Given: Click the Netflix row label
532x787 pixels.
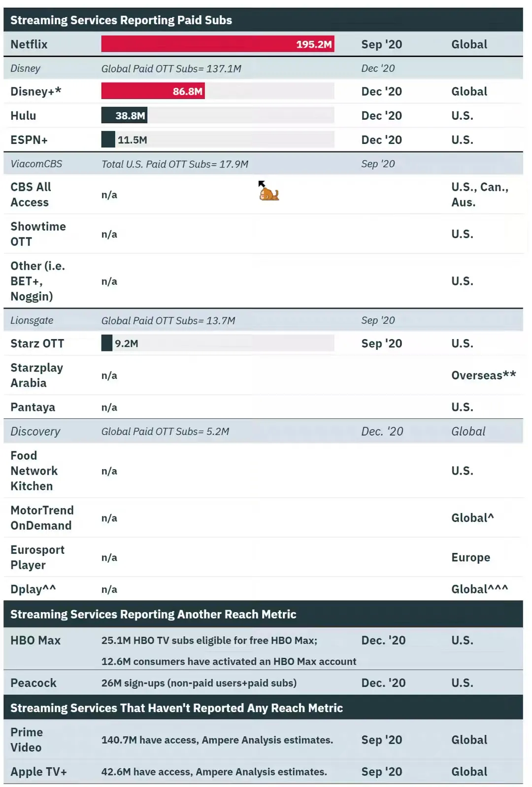Looking at the screenshot, I should point(29,44).
